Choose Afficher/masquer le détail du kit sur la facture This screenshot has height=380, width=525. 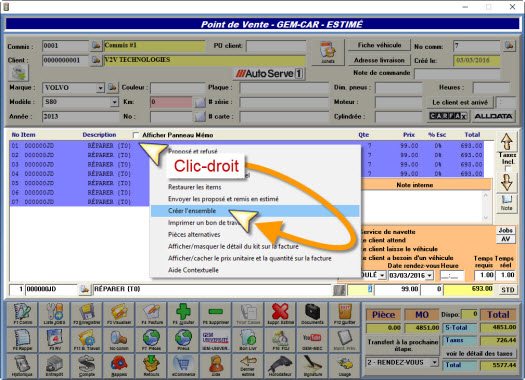(x=255, y=246)
